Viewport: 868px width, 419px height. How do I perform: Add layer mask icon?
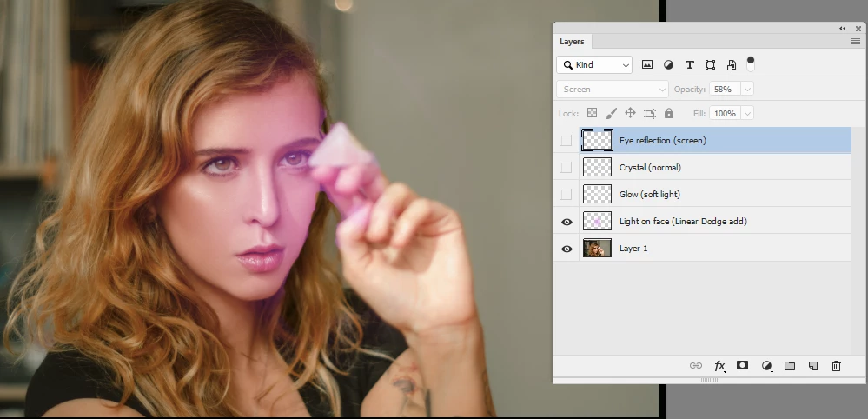point(742,365)
